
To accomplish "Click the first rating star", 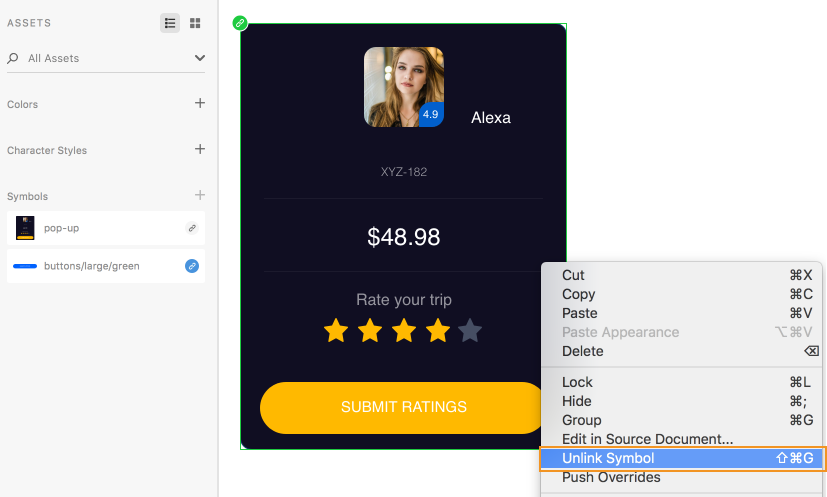I will pyautogui.click(x=336, y=330).
